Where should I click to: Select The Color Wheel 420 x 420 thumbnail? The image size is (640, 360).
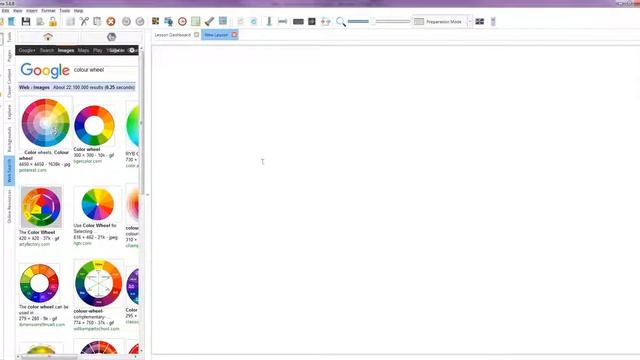click(41, 207)
